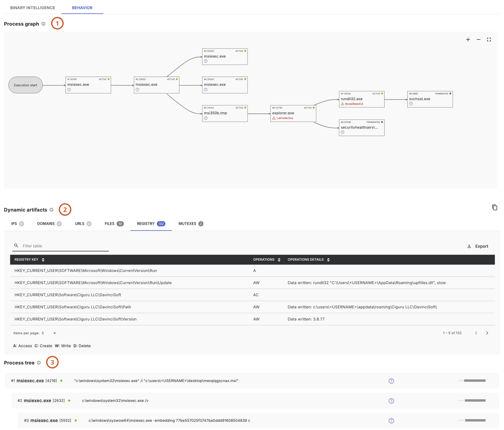Go to next page of registry results

click(x=487, y=333)
